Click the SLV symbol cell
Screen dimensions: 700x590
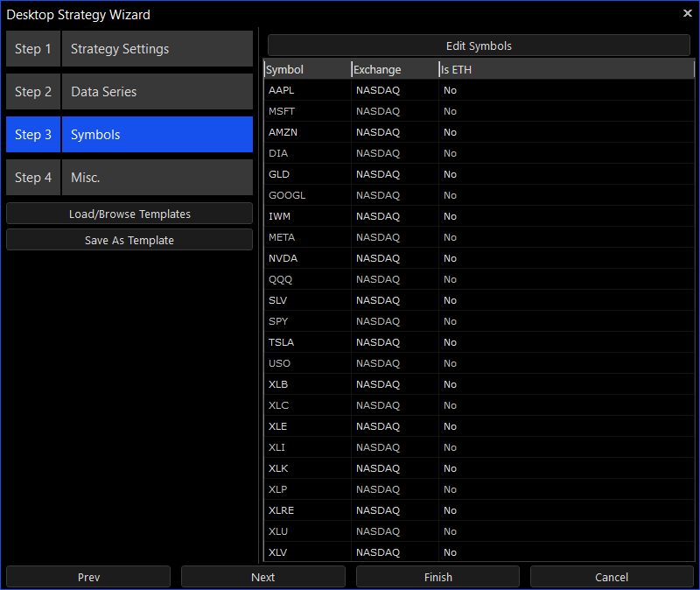(308, 300)
